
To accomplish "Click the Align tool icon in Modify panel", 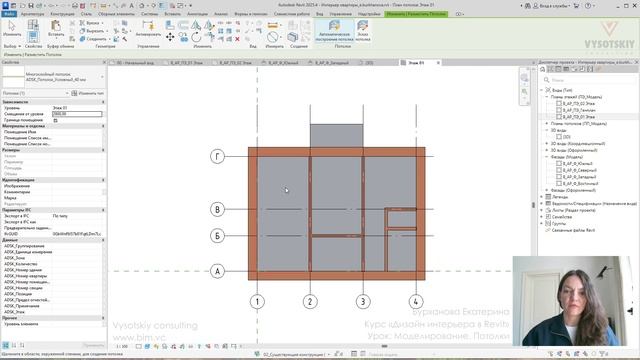I will (x=170, y=25).
